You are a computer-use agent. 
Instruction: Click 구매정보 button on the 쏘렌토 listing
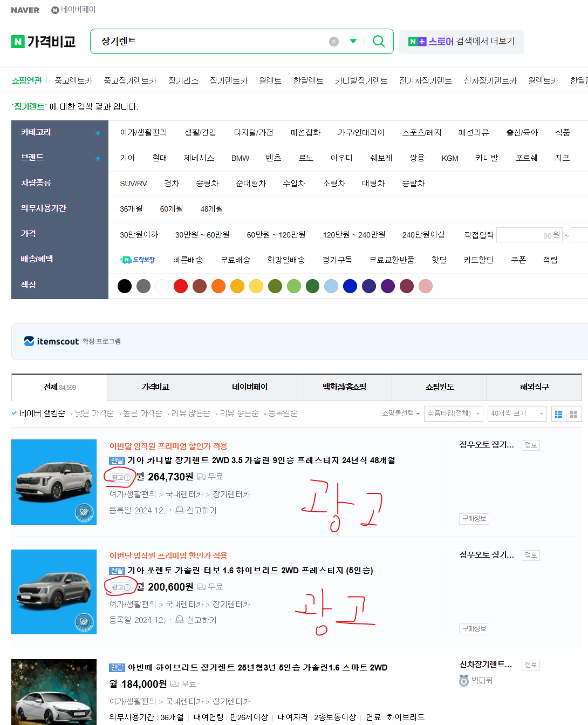[x=474, y=629]
